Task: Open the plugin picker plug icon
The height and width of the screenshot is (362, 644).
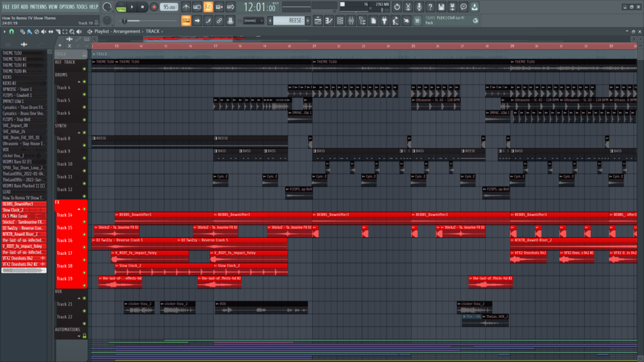Action: [384, 21]
